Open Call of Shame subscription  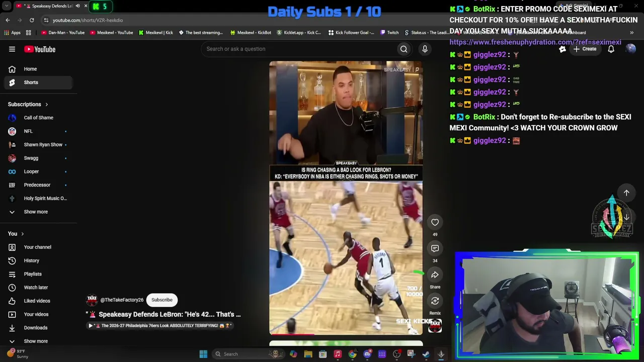click(38, 118)
